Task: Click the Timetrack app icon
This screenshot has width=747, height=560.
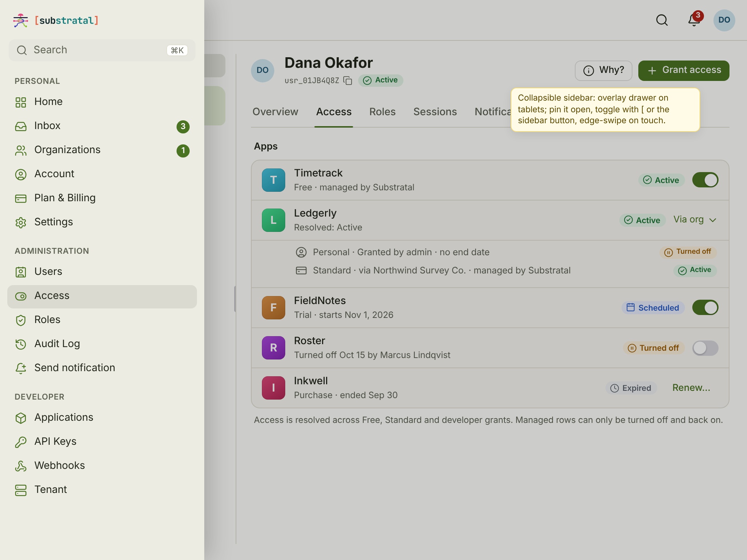Action: [x=274, y=180]
